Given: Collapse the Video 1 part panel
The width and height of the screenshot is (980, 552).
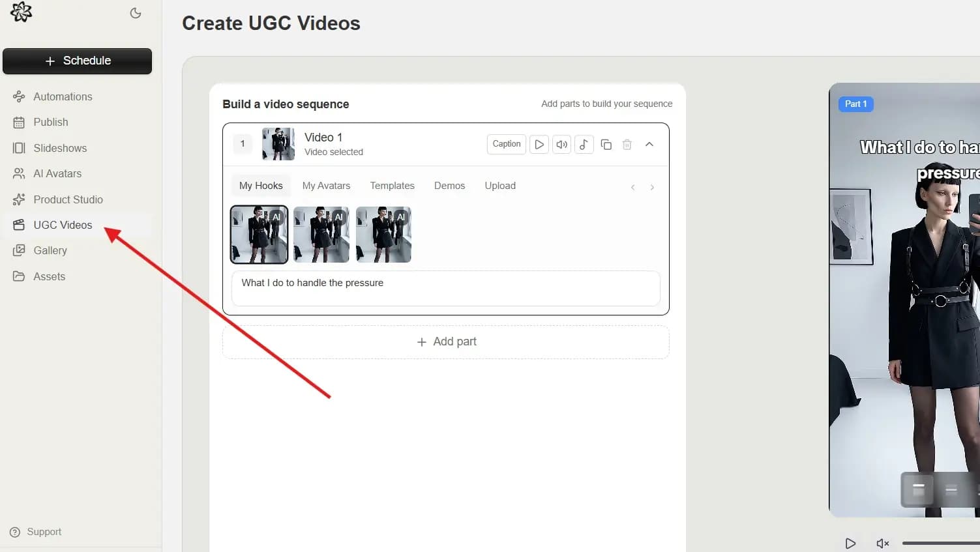Looking at the screenshot, I should [x=649, y=145].
